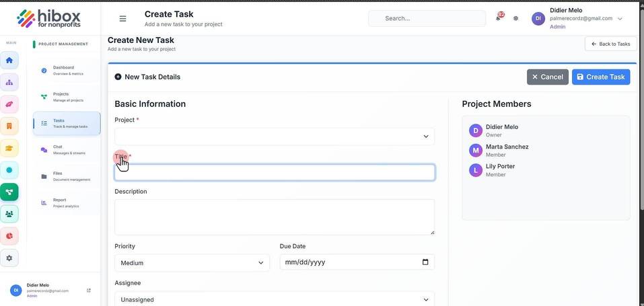Open the orange building sidebar icon
The width and height of the screenshot is (644, 306).
coord(9,126)
